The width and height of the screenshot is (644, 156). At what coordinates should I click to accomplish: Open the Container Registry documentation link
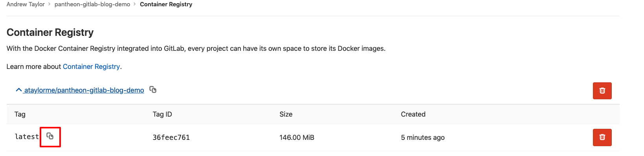click(x=91, y=67)
